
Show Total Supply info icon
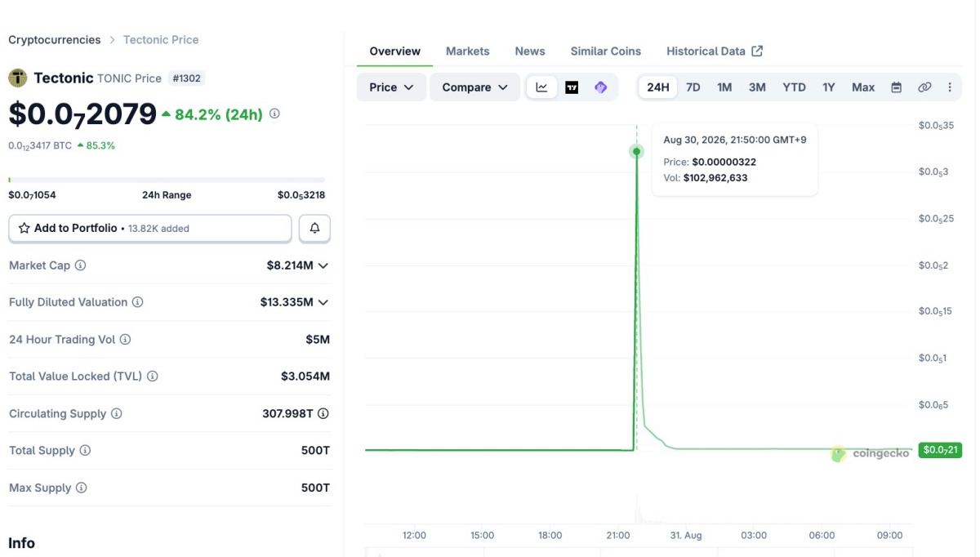point(85,450)
